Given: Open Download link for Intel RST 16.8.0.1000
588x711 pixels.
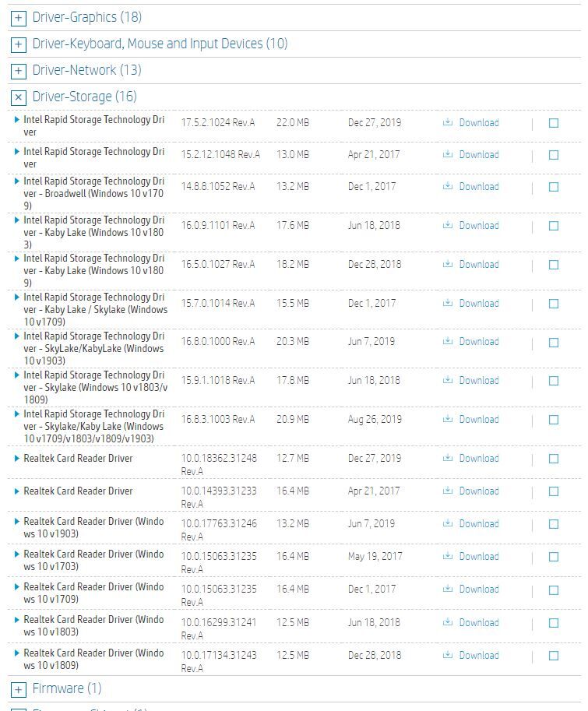Looking at the screenshot, I should click(479, 342).
